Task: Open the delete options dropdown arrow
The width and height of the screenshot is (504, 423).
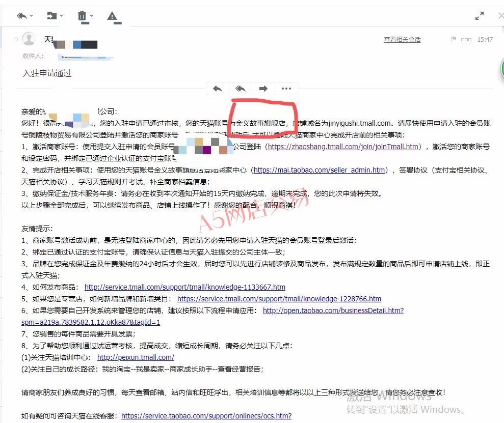Action: (92, 16)
